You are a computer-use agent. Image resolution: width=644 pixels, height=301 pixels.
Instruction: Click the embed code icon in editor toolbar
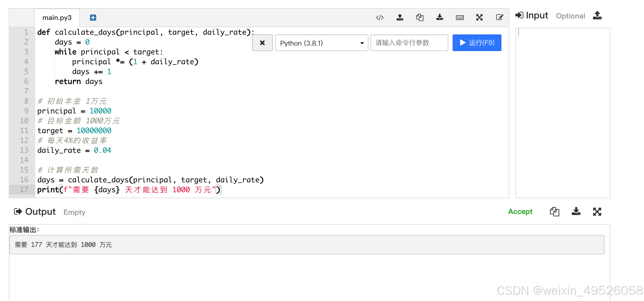[380, 18]
